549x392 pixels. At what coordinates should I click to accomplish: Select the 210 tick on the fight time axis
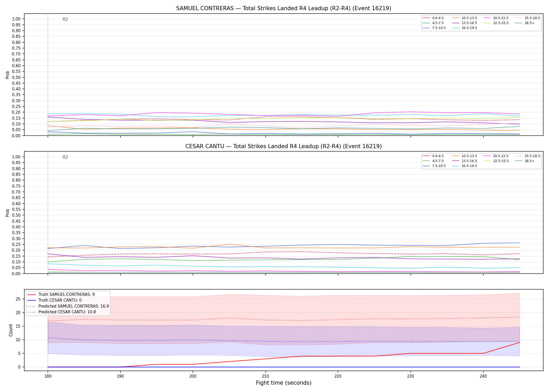pos(265,376)
